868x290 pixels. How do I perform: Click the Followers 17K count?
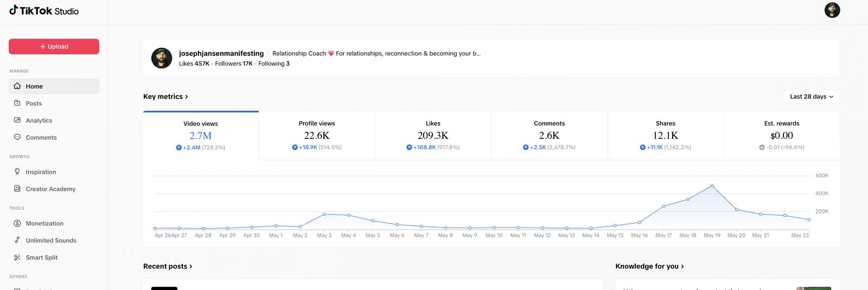(234, 64)
